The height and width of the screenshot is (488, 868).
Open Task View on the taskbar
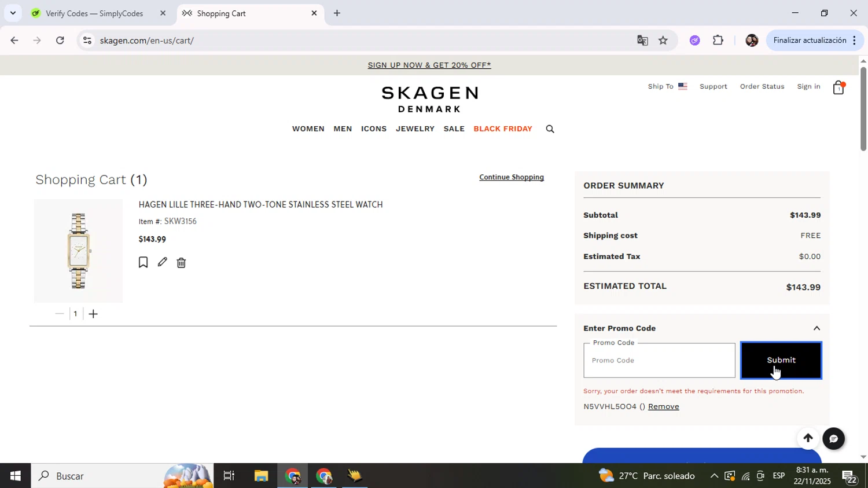click(x=229, y=476)
